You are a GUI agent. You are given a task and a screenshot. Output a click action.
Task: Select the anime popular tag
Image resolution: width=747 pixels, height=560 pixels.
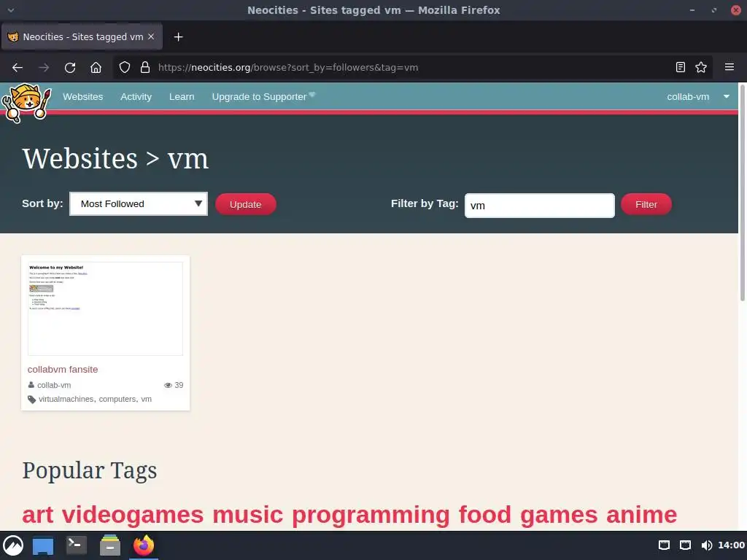point(642,515)
